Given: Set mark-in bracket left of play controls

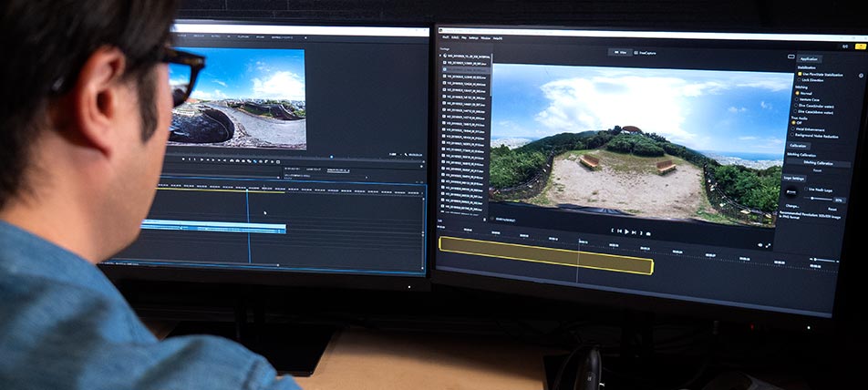Looking at the screenshot, I should coord(613,231).
